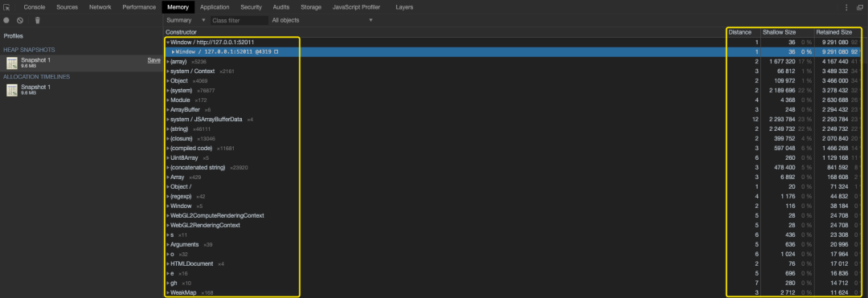Viewport: 868px width, 298px height.
Task: Delete selected profile with trash icon
Action: pyautogui.click(x=38, y=20)
